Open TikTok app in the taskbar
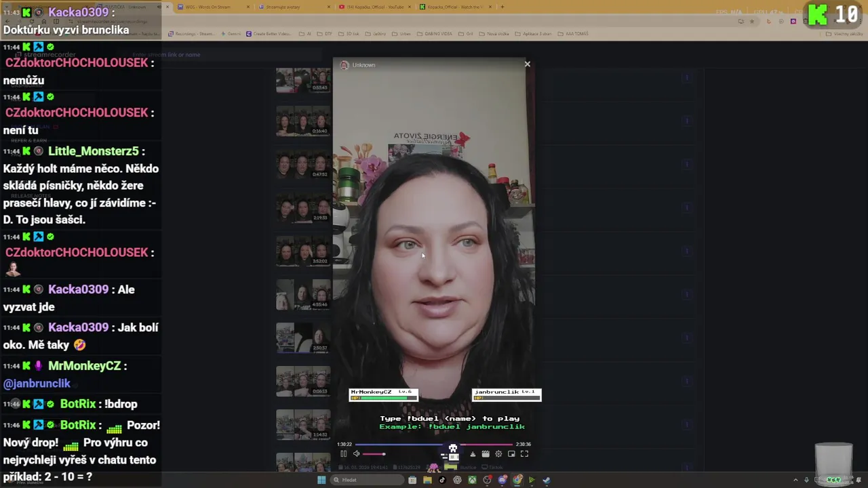Screen dimensions: 868x488 (442, 480)
